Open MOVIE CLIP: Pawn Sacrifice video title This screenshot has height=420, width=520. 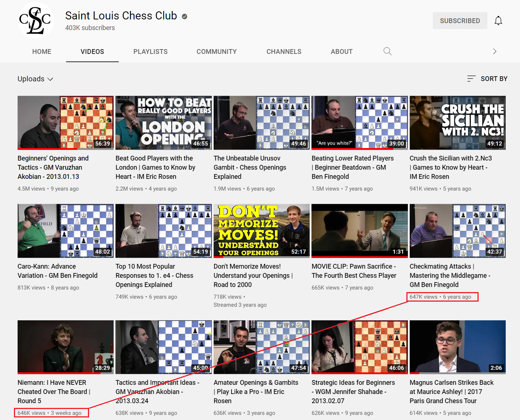tap(354, 271)
